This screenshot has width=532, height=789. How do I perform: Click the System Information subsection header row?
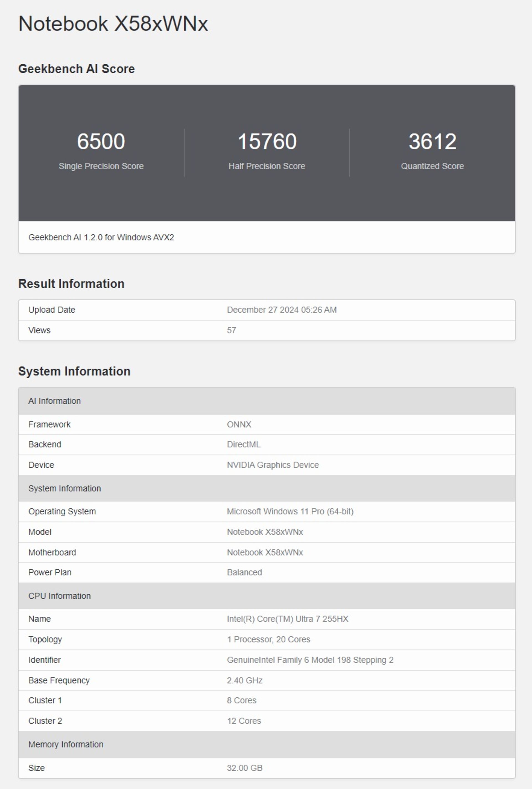65,488
